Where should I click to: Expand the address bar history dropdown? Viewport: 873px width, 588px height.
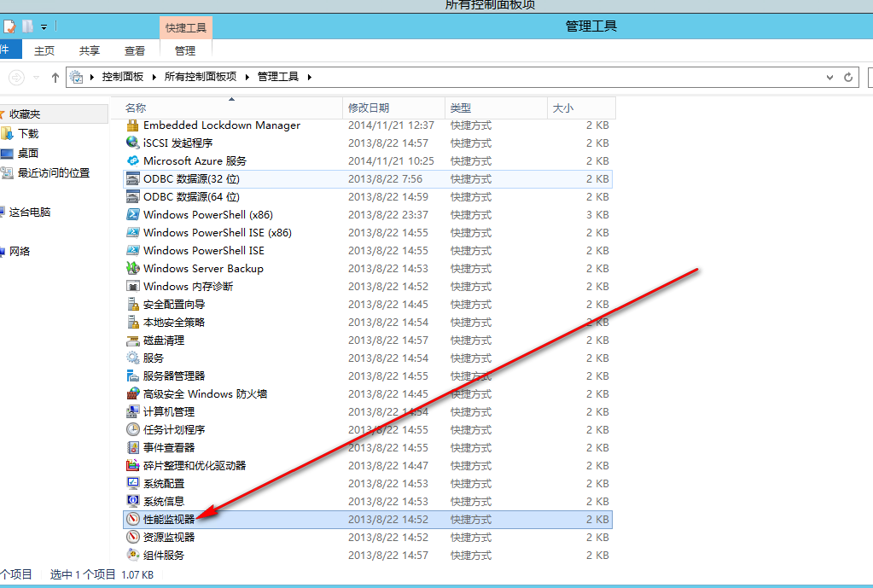tap(830, 77)
